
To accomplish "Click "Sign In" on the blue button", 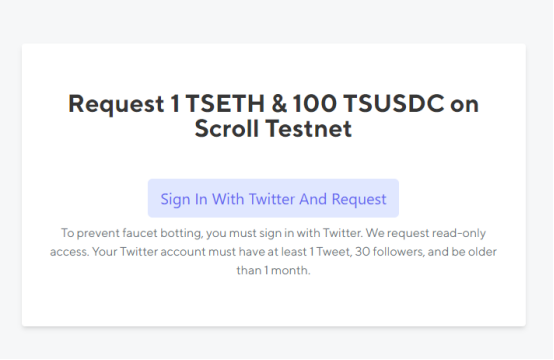I will click(x=184, y=199).
